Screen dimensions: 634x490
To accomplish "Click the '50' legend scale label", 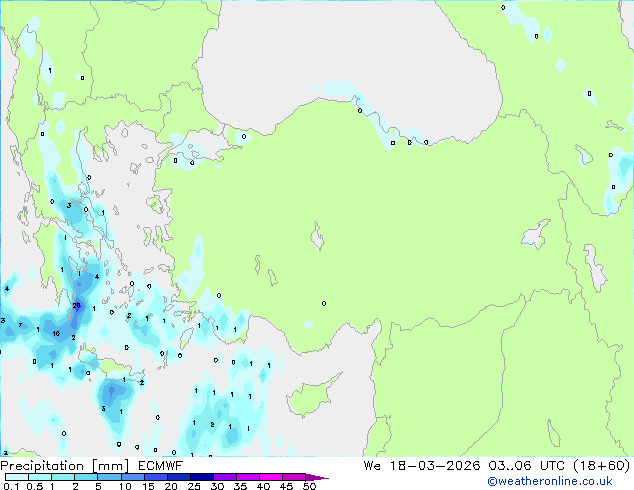I will 309,486.
